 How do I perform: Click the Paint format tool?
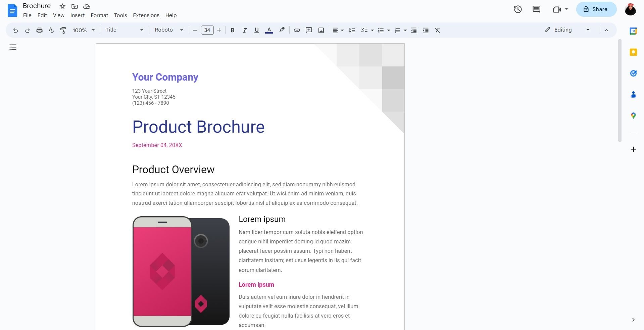coord(63,30)
